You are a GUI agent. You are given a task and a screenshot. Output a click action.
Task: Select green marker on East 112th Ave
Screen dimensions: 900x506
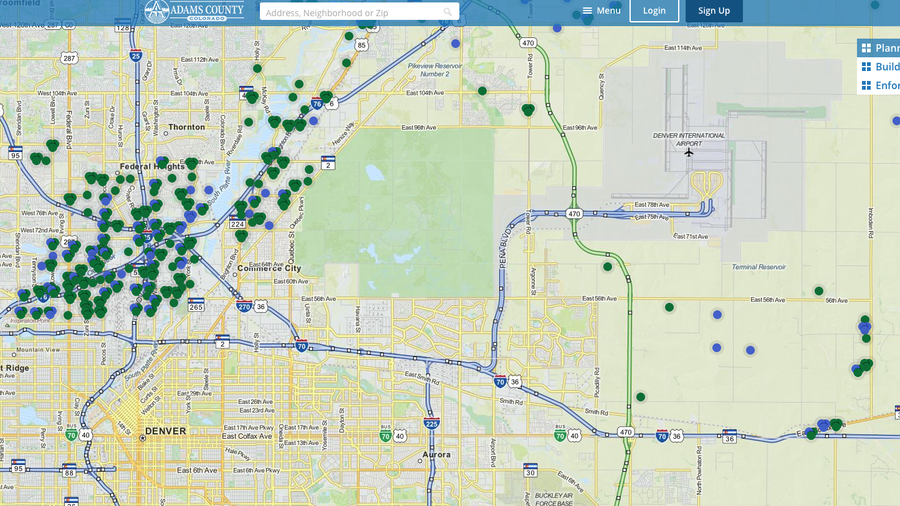pos(257,69)
